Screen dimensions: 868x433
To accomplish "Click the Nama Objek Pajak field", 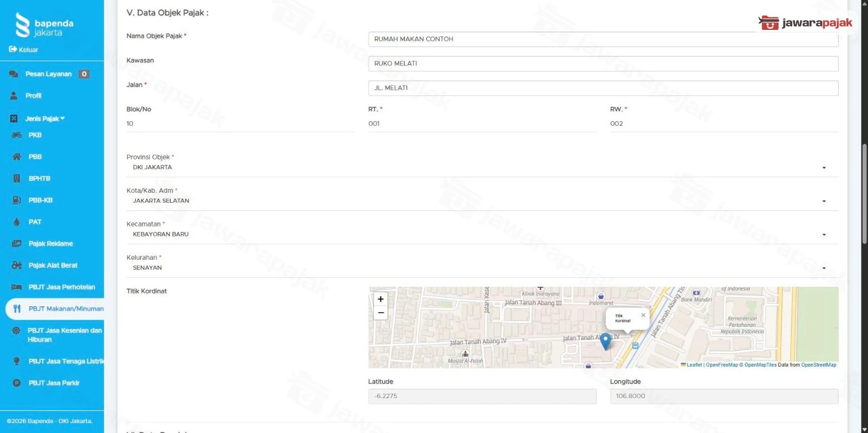I will click(603, 39).
